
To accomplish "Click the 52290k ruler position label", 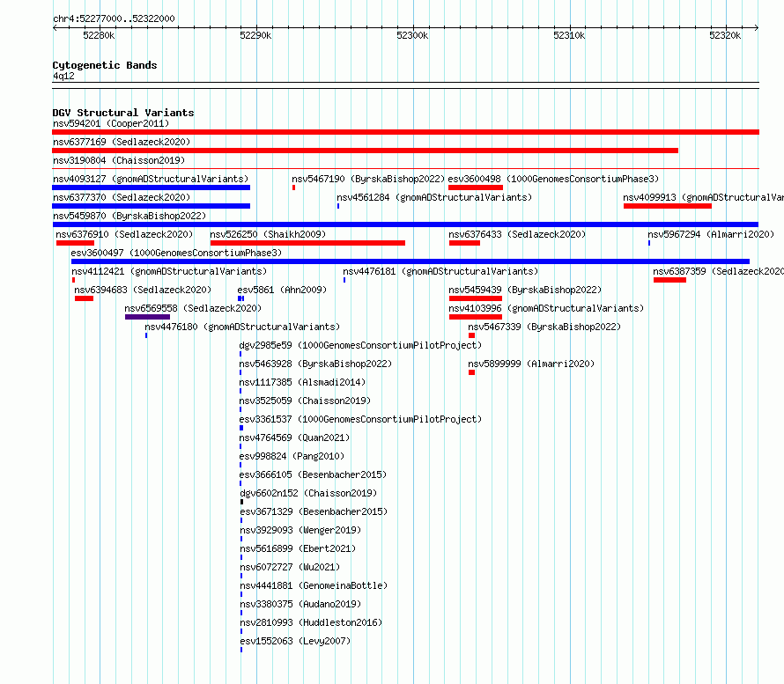I will click(x=255, y=35).
